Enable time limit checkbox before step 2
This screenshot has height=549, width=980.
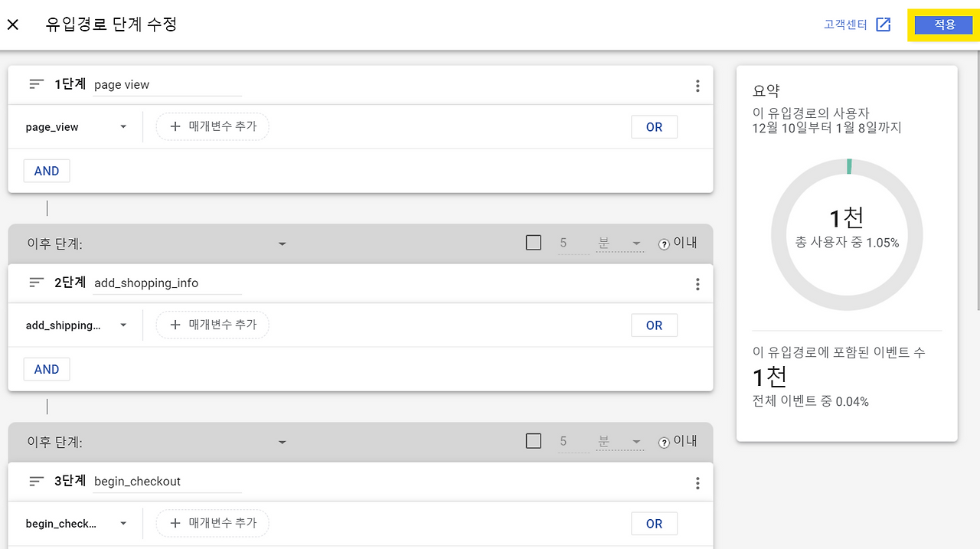534,243
